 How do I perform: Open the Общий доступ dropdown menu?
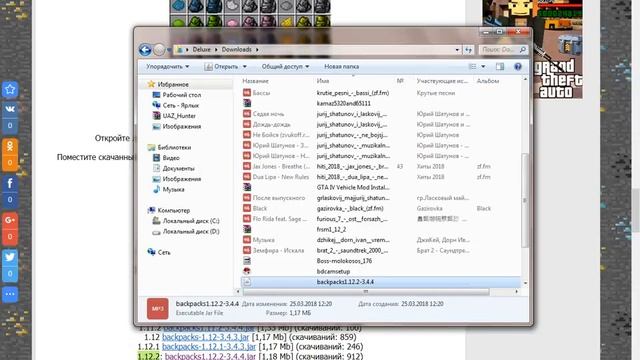[285, 67]
